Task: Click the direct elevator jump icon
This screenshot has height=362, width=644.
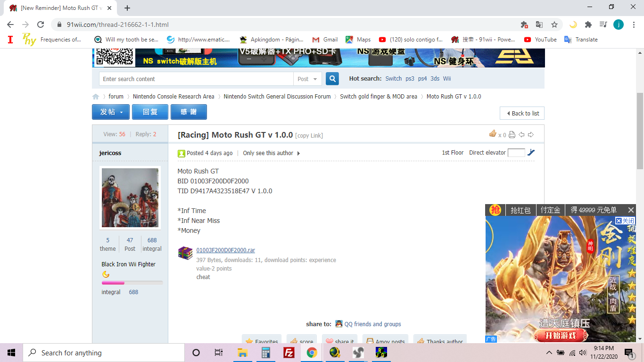Action: [531, 152]
